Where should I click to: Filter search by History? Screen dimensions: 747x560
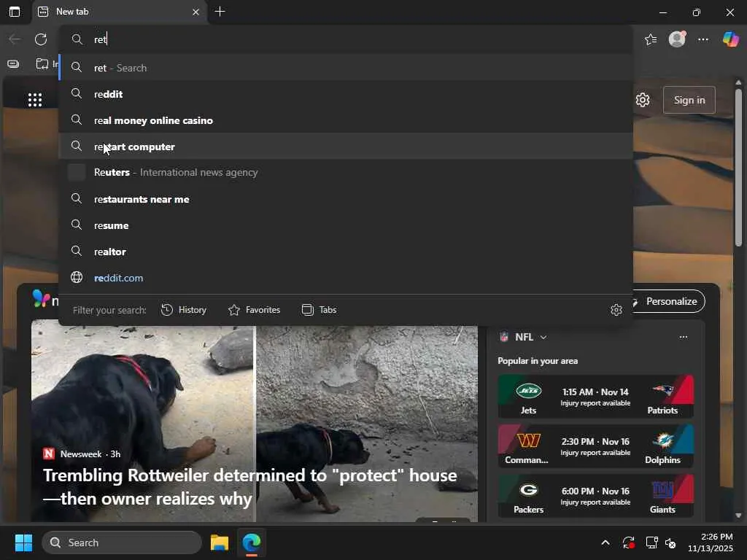click(x=184, y=310)
